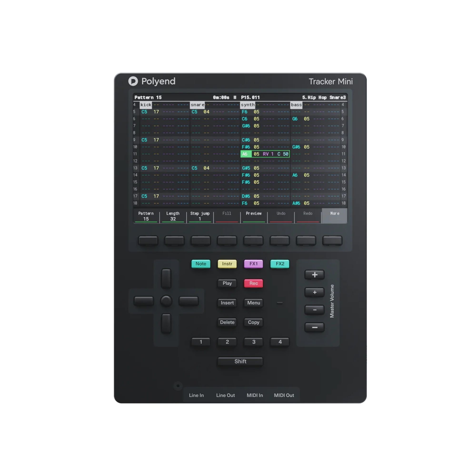
Task: Expand Pattern 15 selector
Action: 137,216
